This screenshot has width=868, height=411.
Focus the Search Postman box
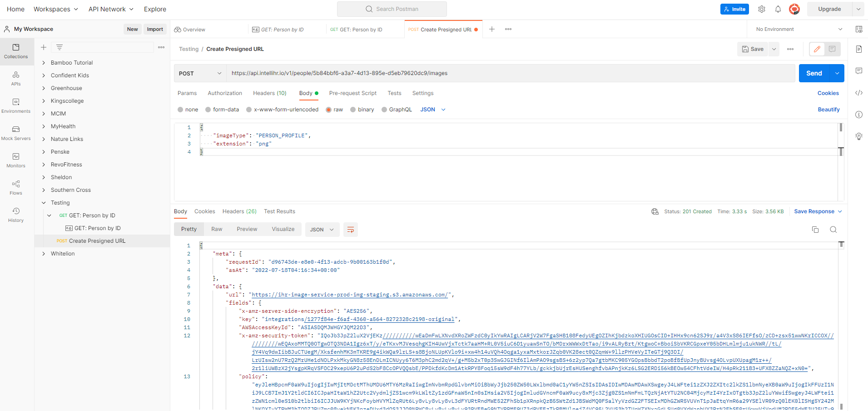pos(392,9)
